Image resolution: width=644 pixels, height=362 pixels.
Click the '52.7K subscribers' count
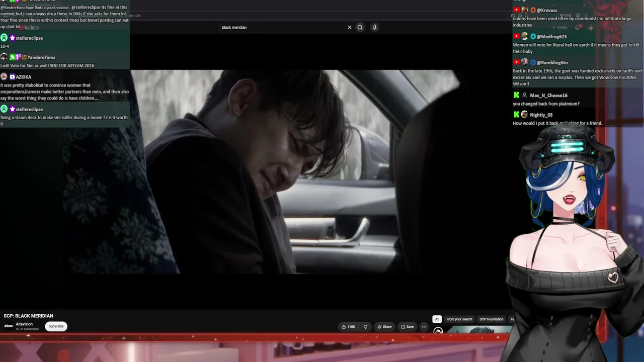27,329
